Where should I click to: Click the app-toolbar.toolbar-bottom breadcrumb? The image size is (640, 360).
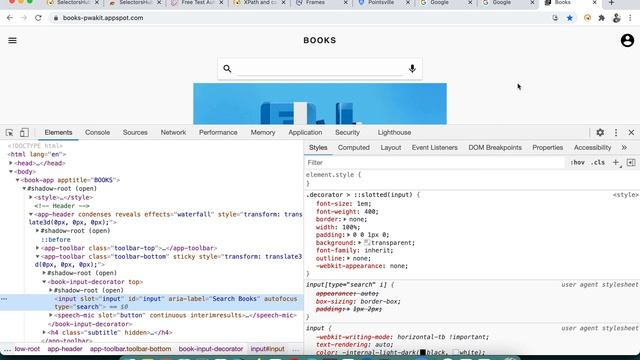130,349
